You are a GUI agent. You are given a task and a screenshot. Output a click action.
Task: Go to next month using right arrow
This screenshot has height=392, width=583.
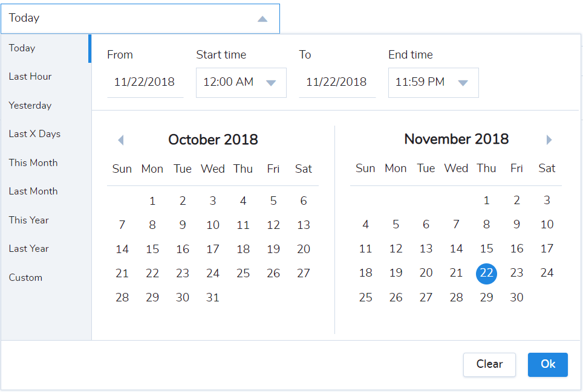click(x=549, y=140)
